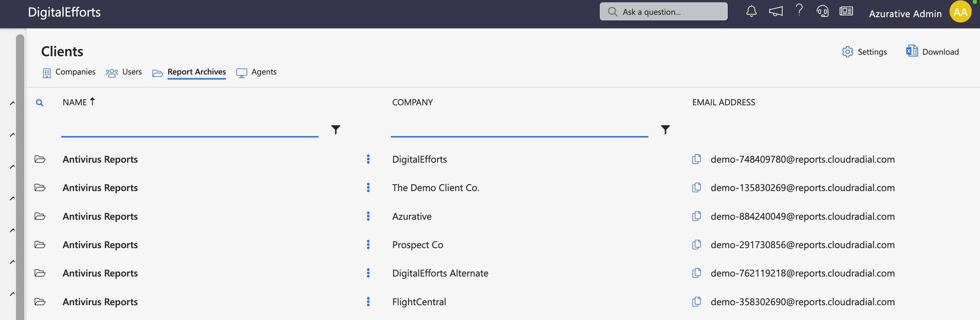Image resolution: width=980 pixels, height=320 pixels.
Task: Collapse the third sidebar chevron section
Action: 12,167
